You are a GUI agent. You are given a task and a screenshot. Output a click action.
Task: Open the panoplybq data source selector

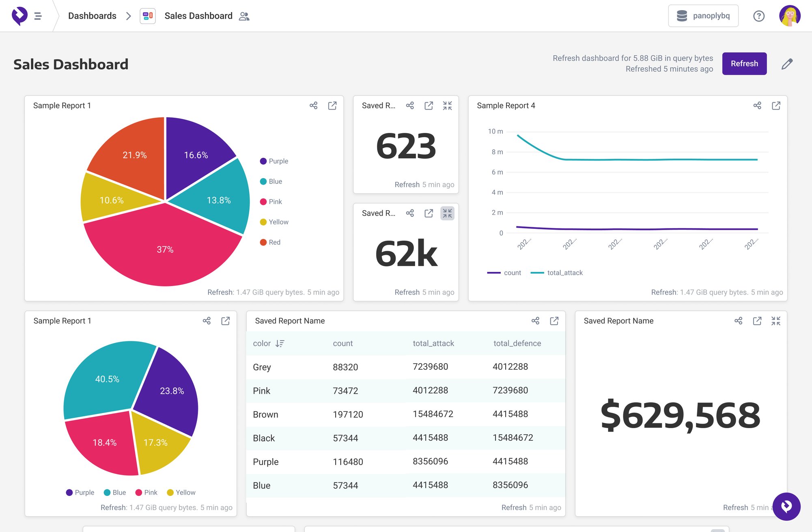[703, 16]
